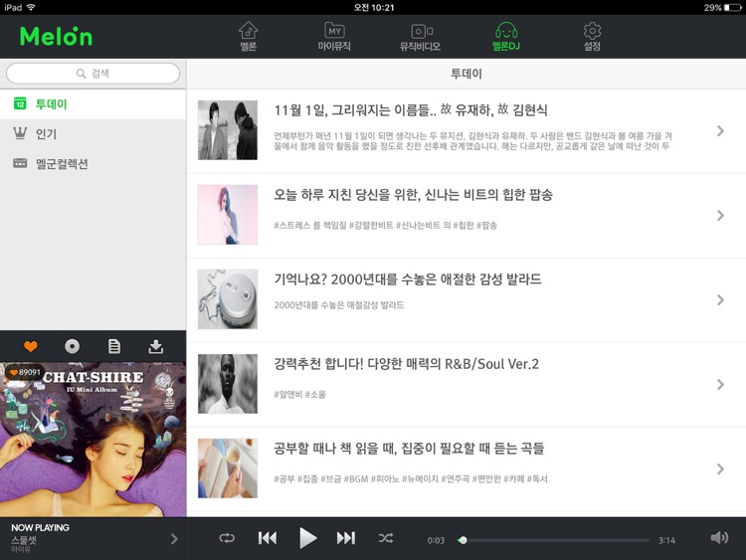The height and width of the screenshot is (560, 746).
Task: Click the #알앤비 #소울 hashtags
Action: [299, 394]
